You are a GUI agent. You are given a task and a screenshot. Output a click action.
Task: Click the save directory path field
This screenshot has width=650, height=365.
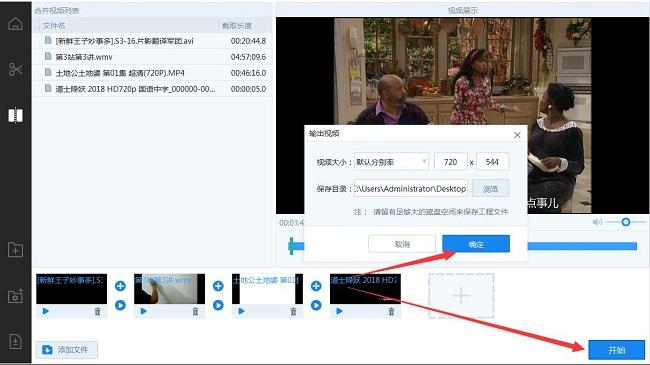pos(411,189)
